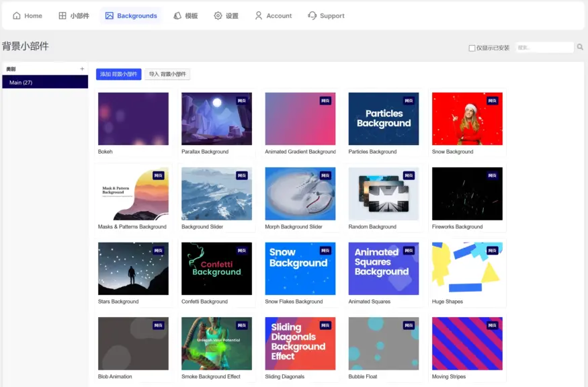Click the badge on Parallax Background

click(241, 101)
